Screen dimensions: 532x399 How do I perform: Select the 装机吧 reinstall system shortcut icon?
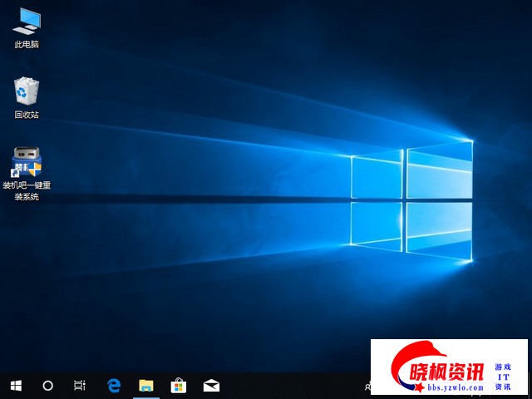(27, 160)
